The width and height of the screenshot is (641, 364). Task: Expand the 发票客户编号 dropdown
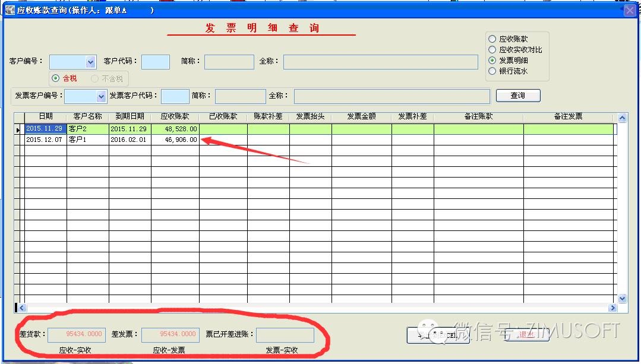click(100, 96)
